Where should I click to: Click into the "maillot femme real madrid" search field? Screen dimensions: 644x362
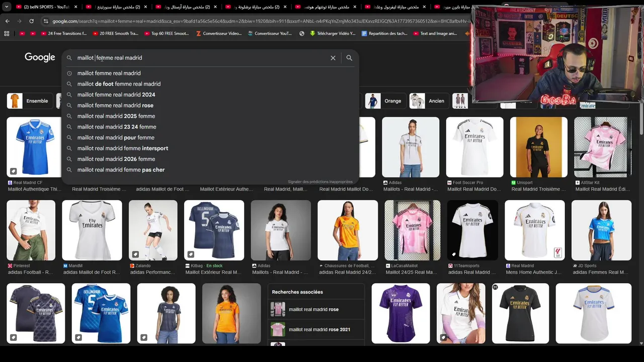pos(201,58)
